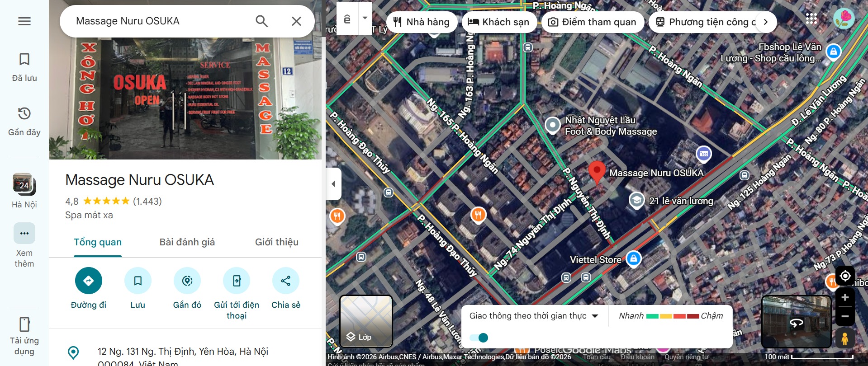Switch to the Tổng quan tab

point(98,242)
